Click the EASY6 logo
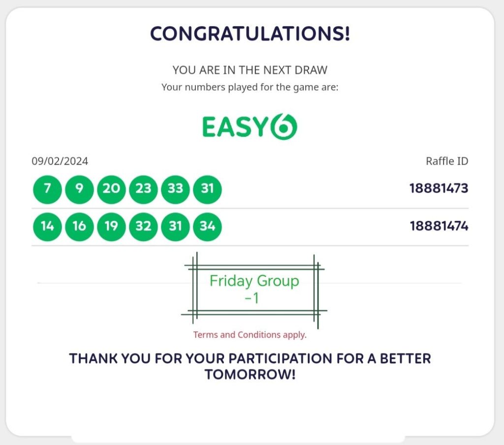The height and width of the screenshot is (445, 504). coord(250,127)
